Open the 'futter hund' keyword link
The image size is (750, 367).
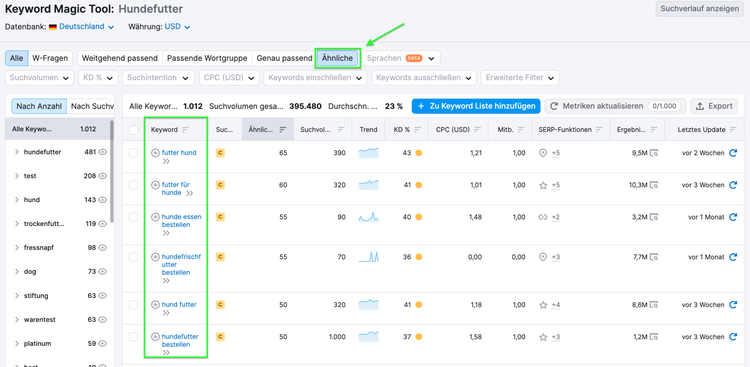(x=179, y=153)
